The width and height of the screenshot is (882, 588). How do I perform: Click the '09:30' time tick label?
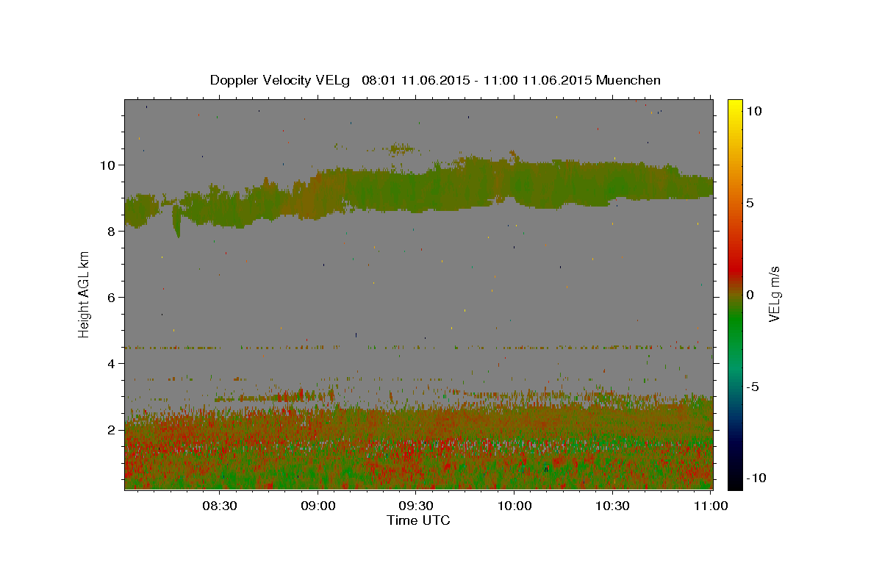pos(415,506)
